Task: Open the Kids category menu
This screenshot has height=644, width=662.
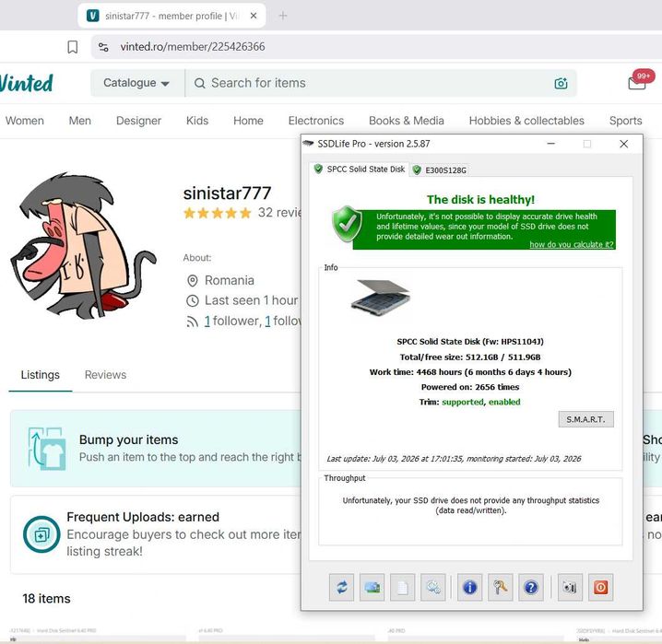Action: pyautogui.click(x=197, y=121)
